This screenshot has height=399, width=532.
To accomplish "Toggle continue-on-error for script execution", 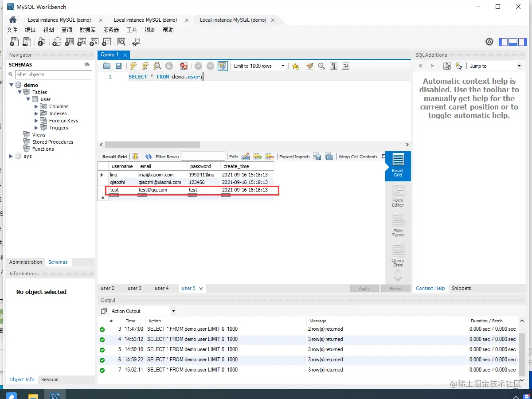I will (184, 66).
